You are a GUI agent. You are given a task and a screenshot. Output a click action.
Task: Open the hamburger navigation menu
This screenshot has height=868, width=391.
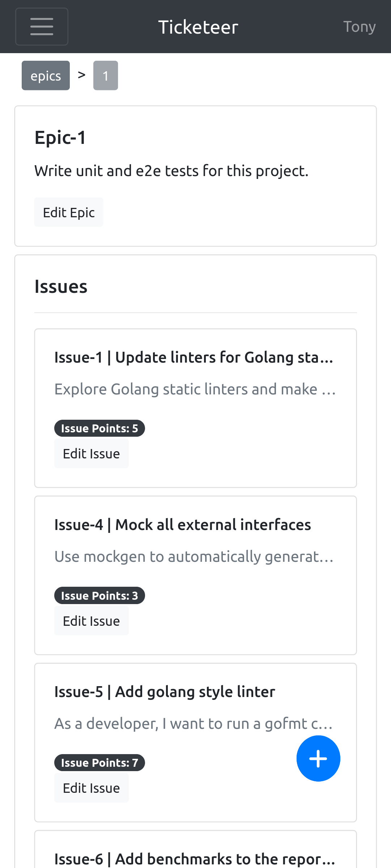41,26
